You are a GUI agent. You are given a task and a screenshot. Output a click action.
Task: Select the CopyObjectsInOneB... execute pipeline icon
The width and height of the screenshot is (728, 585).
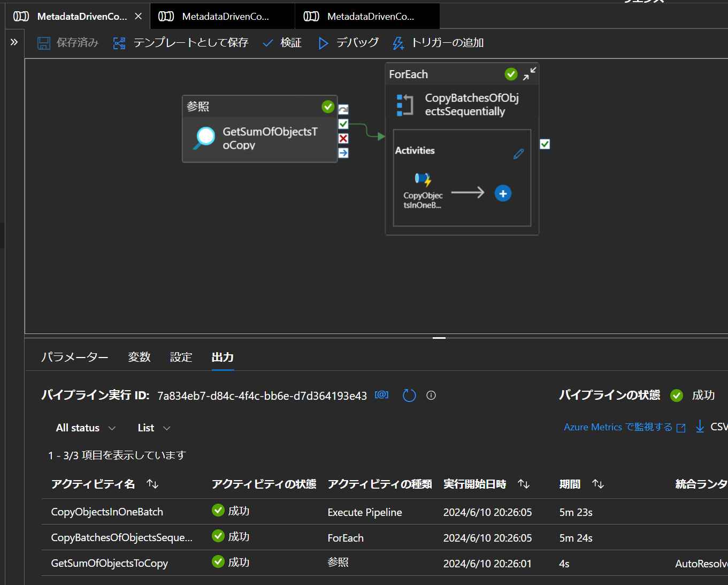coord(423,179)
